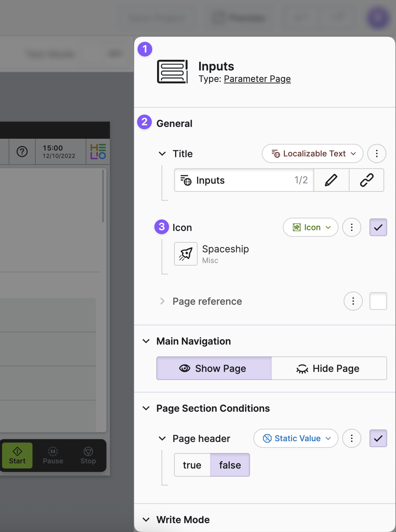The width and height of the screenshot is (396, 532).
Task: Expand the Page reference property
Action: [x=162, y=301]
